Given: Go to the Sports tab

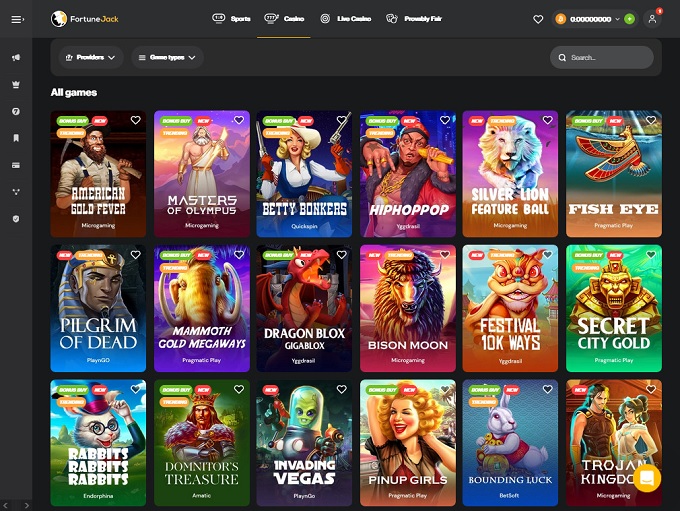Looking at the screenshot, I should pos(231,19).
